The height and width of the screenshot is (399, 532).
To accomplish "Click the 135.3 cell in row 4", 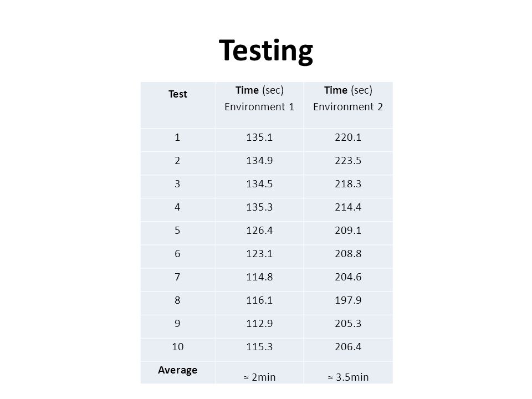I will pyautogui.click(x=259, y=209).
